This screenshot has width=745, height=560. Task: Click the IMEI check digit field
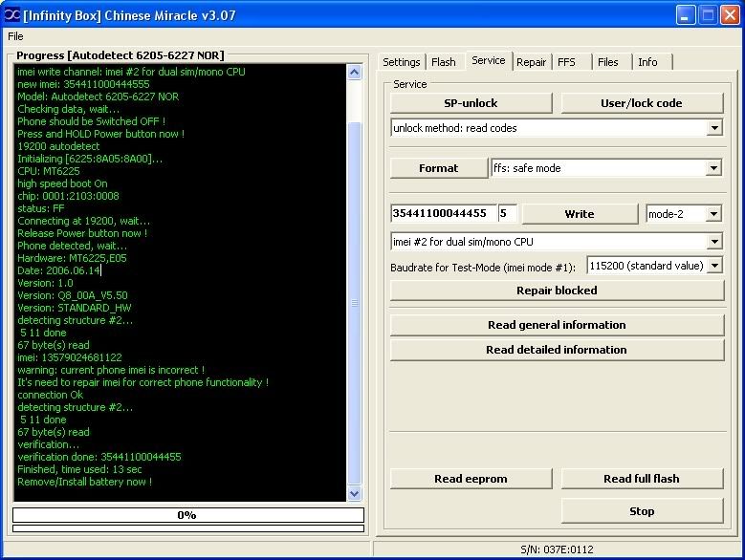pyautogui.click(x=507, y=213)
